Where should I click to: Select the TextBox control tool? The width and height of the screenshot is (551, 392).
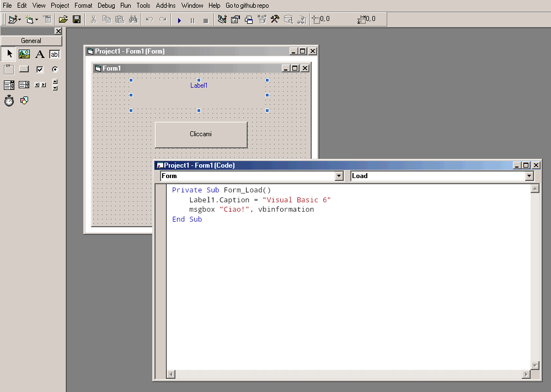click(x=55, y=53)
